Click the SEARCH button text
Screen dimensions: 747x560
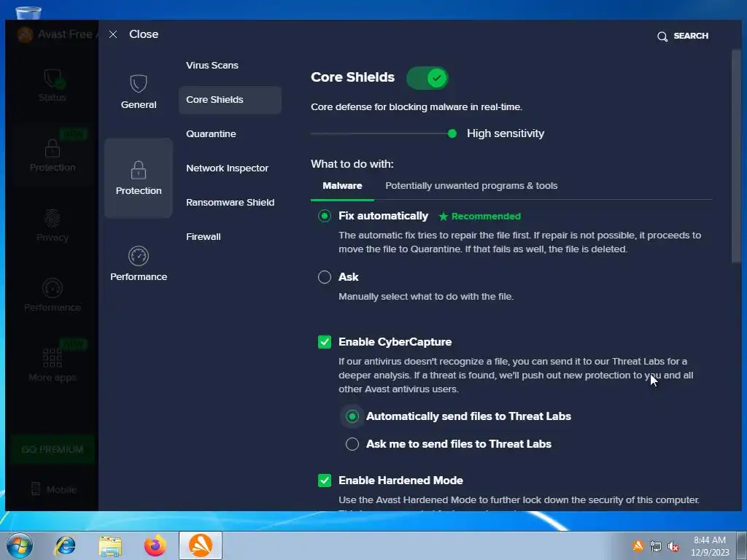[691, 36]
